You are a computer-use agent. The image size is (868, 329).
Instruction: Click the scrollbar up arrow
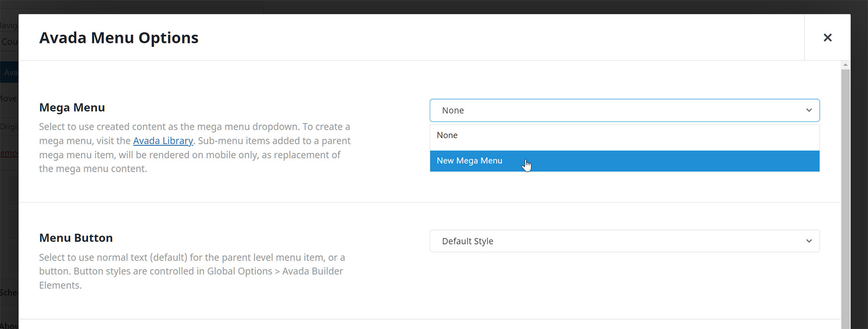click(845, 65)
